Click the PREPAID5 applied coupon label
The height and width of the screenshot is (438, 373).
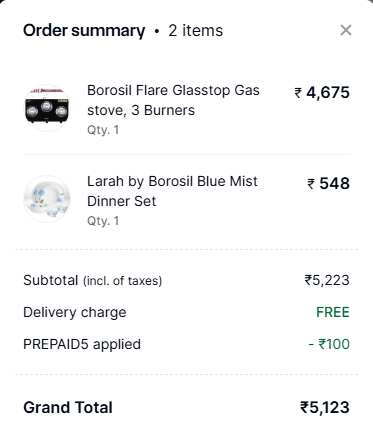[x=82, y=344]
